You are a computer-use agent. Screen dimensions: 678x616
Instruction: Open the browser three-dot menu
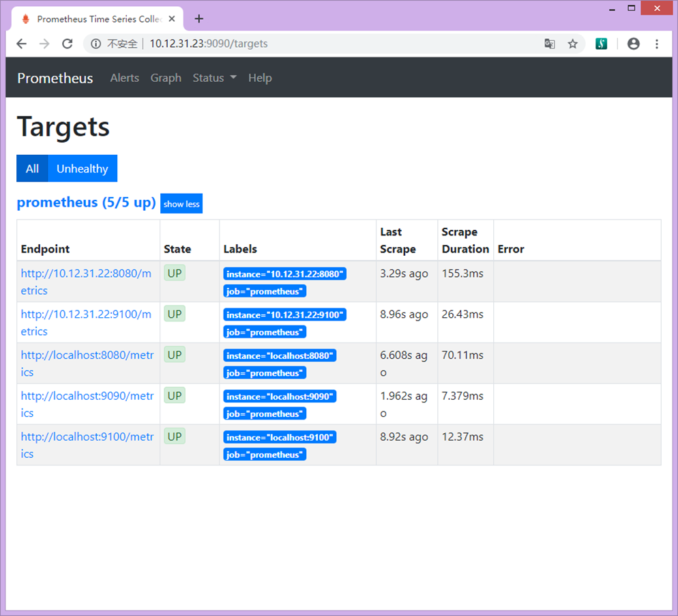pyautogui.click(x=657, y=44)
